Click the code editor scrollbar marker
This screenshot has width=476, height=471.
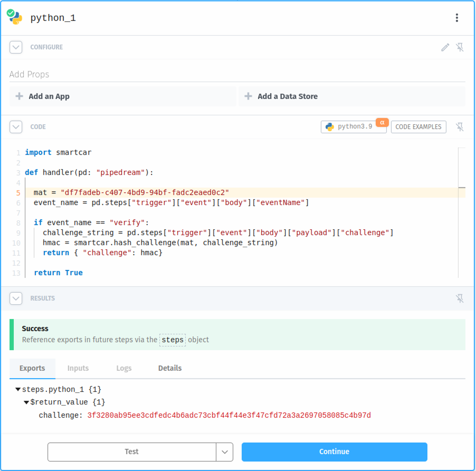coord(462,188)
